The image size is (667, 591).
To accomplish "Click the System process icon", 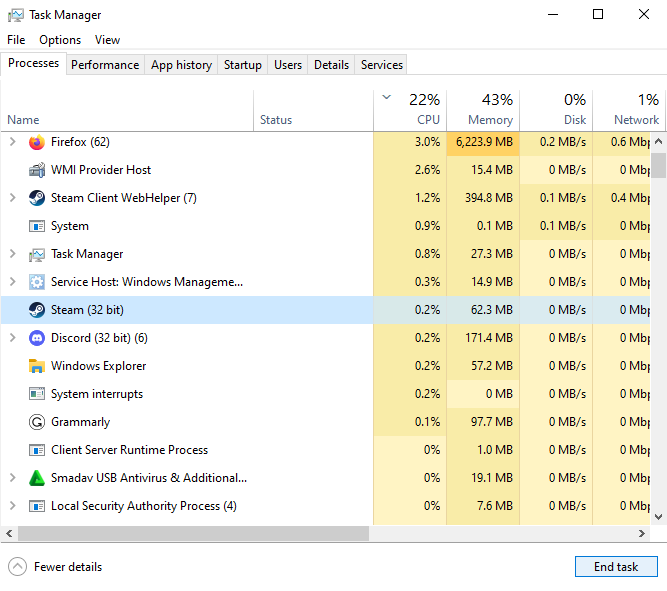I will (x=37, y=226).
